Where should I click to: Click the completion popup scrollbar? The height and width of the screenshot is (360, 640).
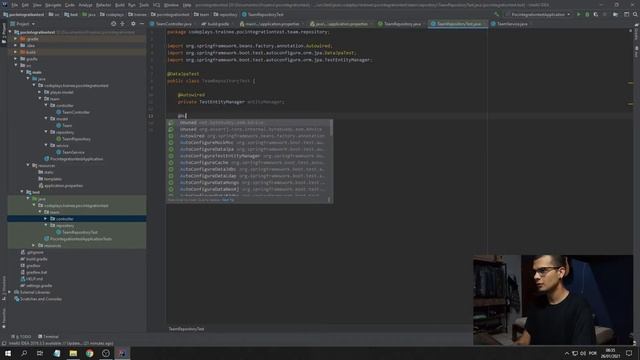331,128
